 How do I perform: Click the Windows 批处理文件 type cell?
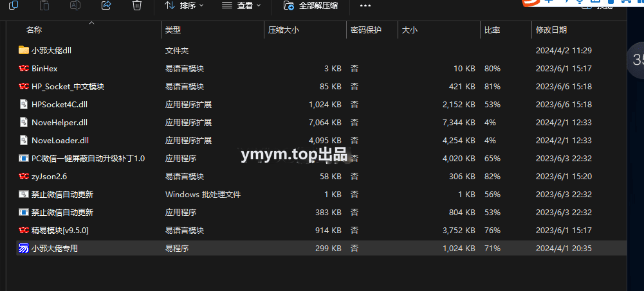pyautogui.click(x=203, y=194)
